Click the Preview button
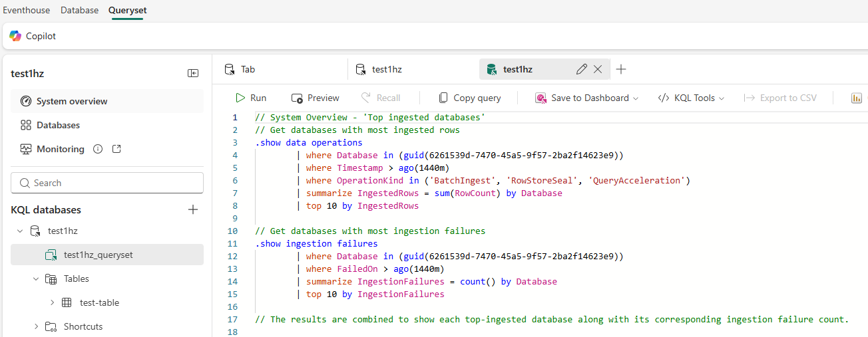The width and height of the screenshot is (868, 337). [316, 98]
